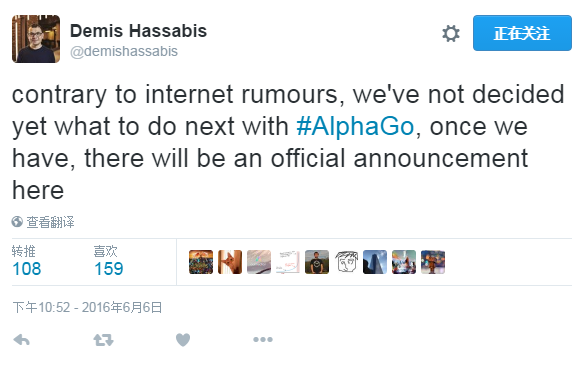
Task: Click 查看翻译 to view translation
Action: point(50,222)
